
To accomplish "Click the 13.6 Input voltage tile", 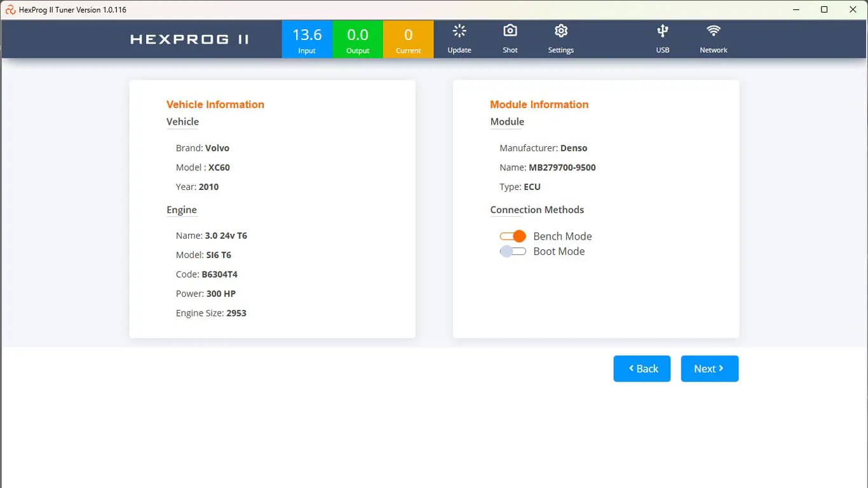I will point(307,39).
